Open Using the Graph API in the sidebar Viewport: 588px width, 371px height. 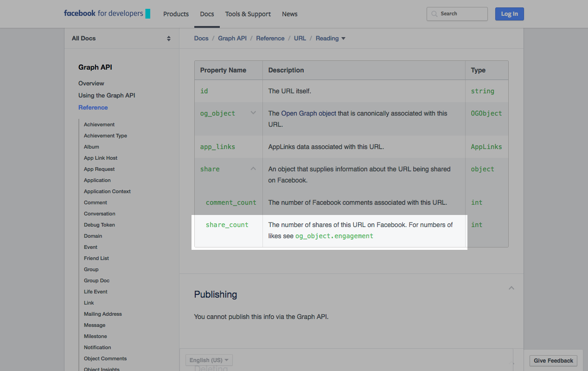(x=107, y=95)
